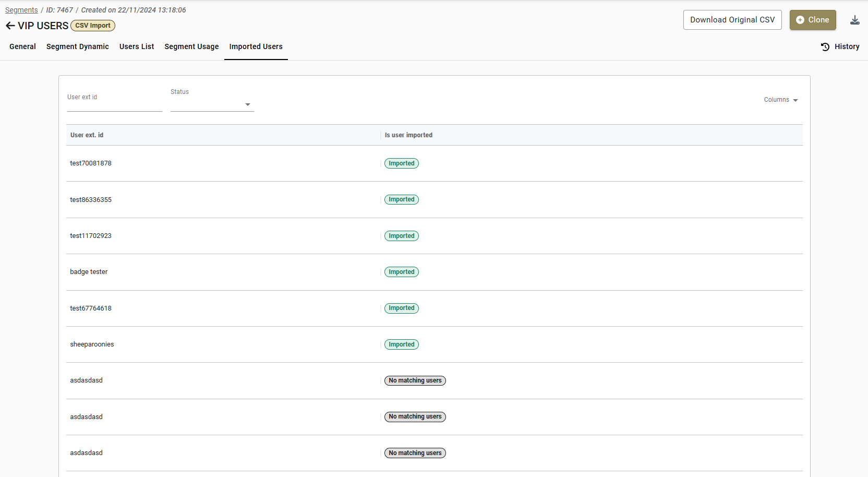
Task: Follow the Segments breadcrumb link
Action: [x=21, y=10]
